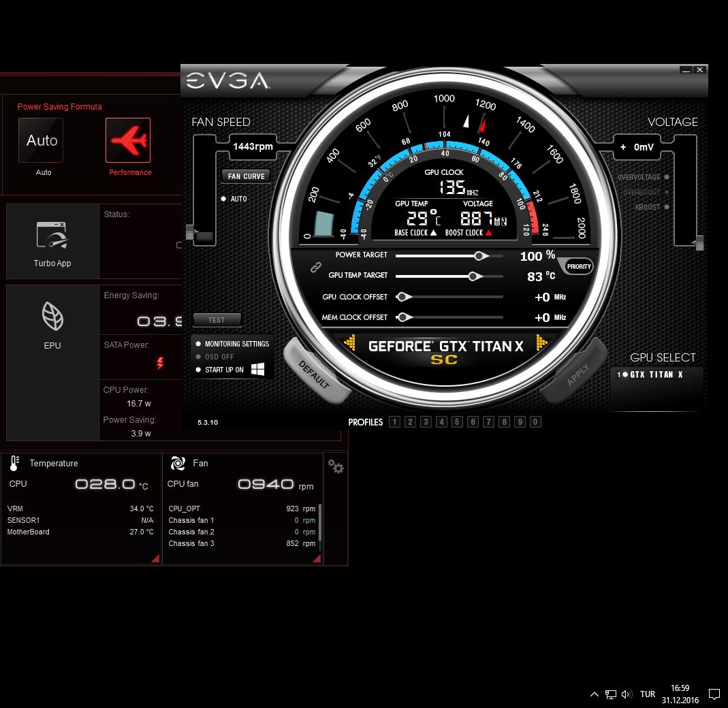Click the link chain icon beside Power Target
728x708 pixels.
coord(316,268)
